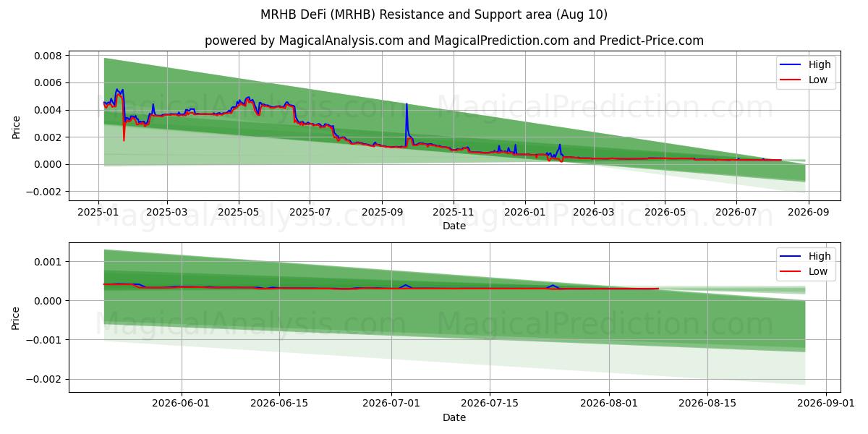Click 'Low' in the upper chart legend
Viewport: 868px width, 434px height.
(x=818, y=80)
